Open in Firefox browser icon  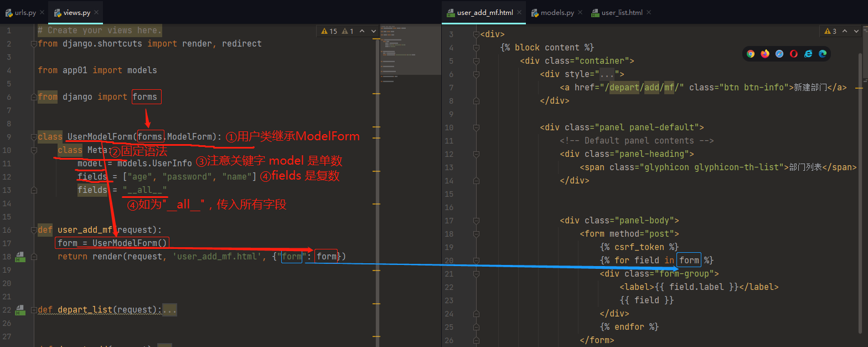(x=765, y=54)
